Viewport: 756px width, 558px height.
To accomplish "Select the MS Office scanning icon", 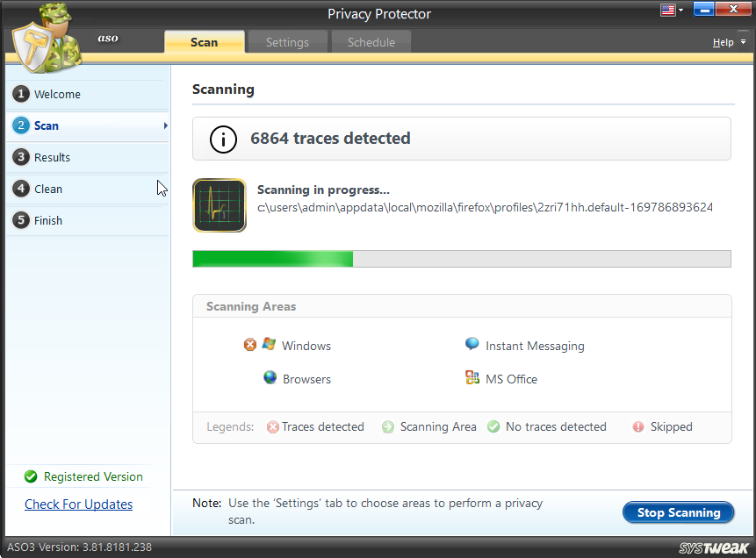I will tap(472, 378).
